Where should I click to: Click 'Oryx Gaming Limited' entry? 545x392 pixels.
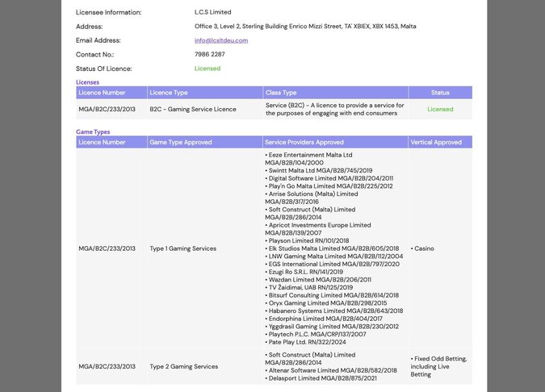click(x=325, y=303)
